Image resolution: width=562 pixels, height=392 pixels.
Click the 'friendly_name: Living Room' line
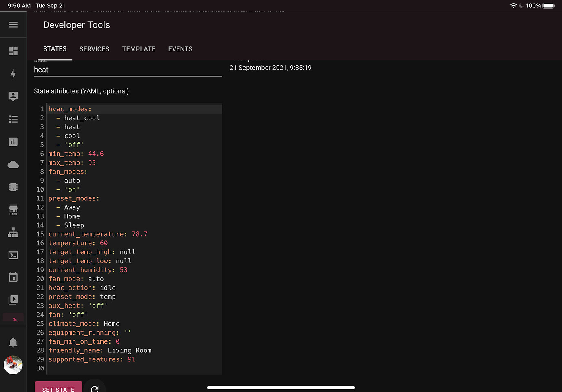coord(100,351)
